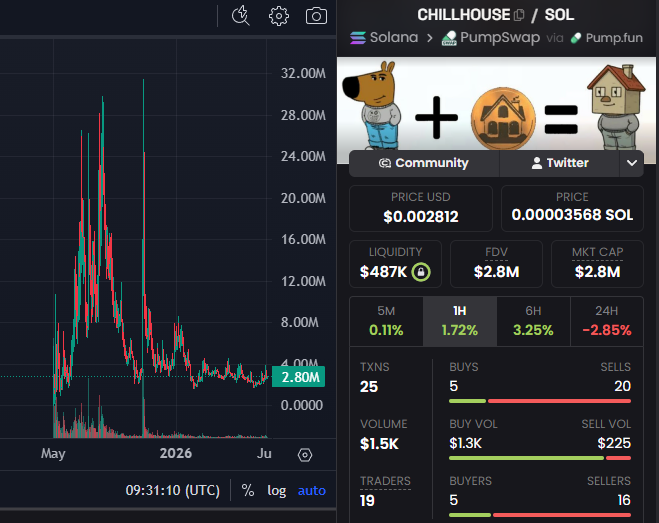659x523 pixels.
Task: Toggle percent scale on chart
Action: point(248,490)
